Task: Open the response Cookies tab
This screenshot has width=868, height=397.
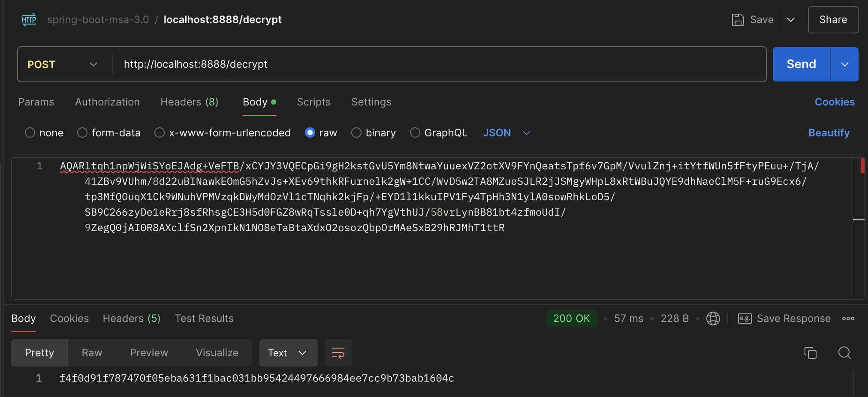Action: point(69,319)
